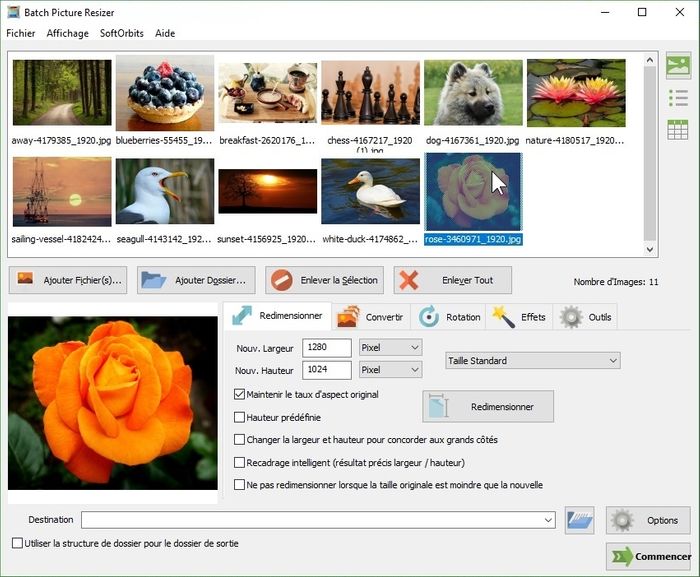The image size is (700, 577).
Task: Select the seagull image thumbnail
Action: click(164, 192)
